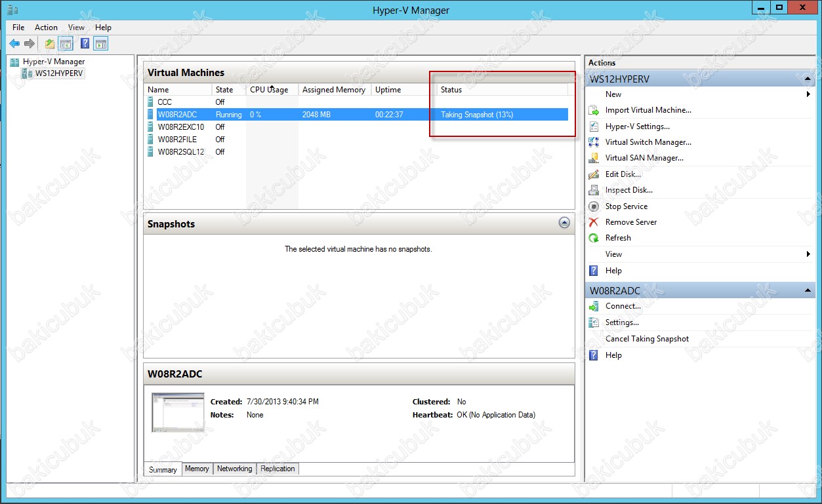Select the CCC row name
Viewport: 822px width, 504px height.
(165, 102)
